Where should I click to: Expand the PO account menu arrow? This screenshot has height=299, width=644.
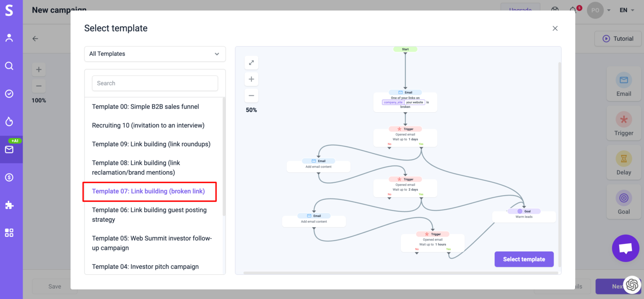point(608,10)
